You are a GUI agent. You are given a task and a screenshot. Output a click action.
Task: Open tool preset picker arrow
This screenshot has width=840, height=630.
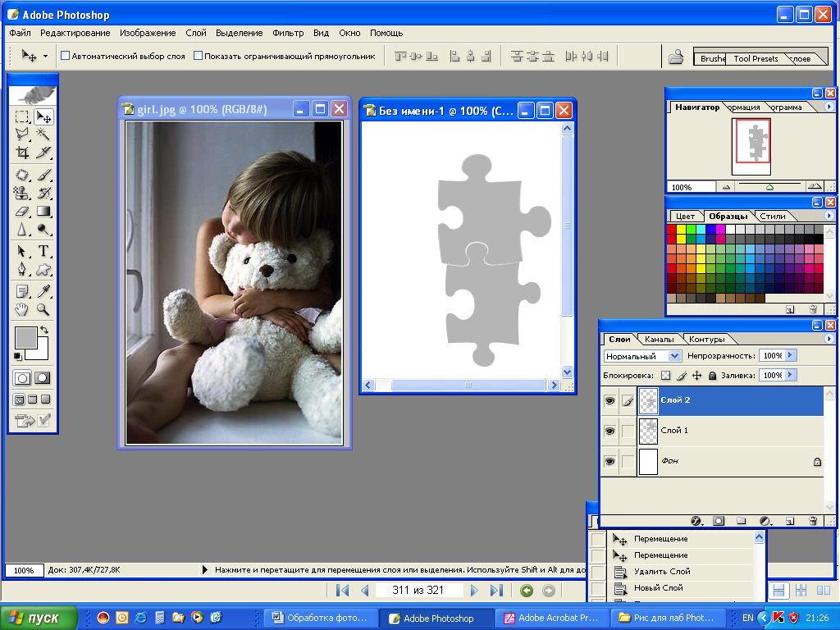coord(46,56)
